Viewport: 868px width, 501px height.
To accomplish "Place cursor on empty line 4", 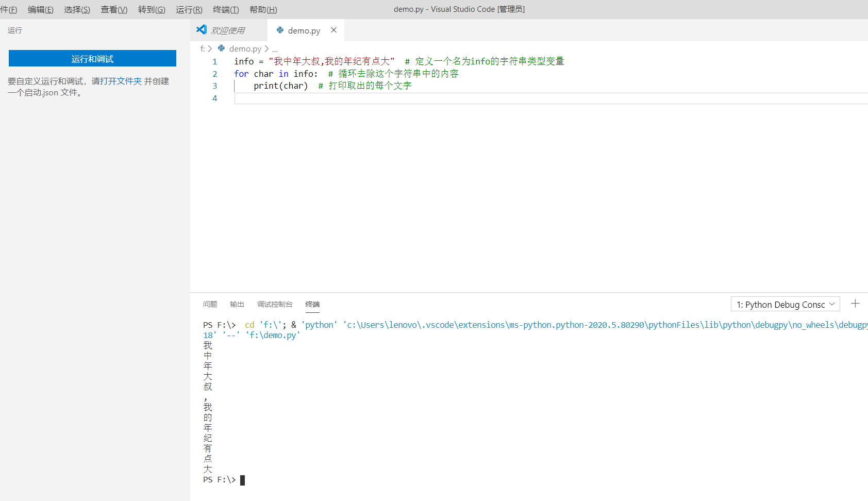I will point(551,98).
